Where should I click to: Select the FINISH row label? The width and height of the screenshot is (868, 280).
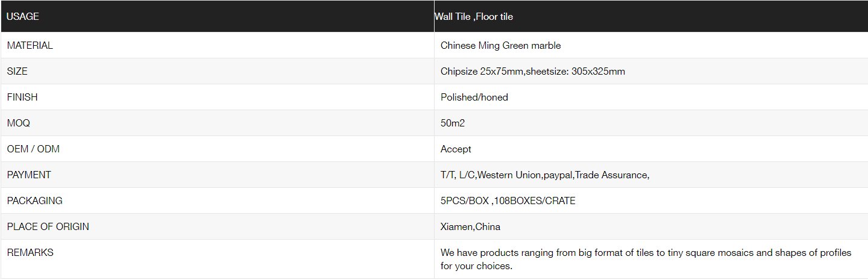[x=22, y=97]
